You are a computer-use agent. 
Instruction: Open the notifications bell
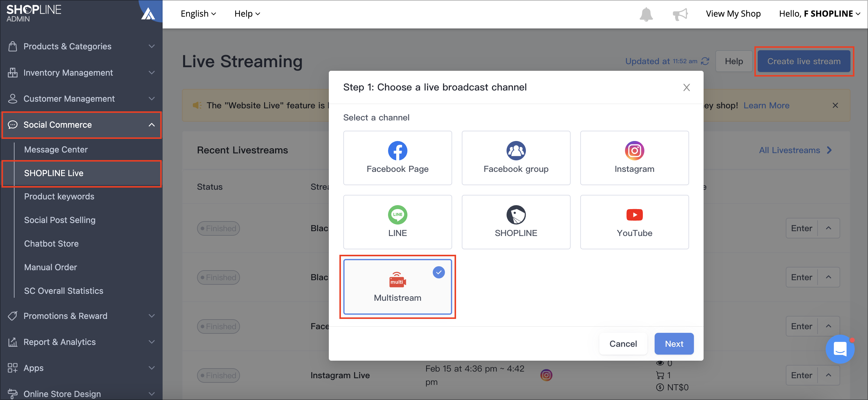tap(646, 14)
